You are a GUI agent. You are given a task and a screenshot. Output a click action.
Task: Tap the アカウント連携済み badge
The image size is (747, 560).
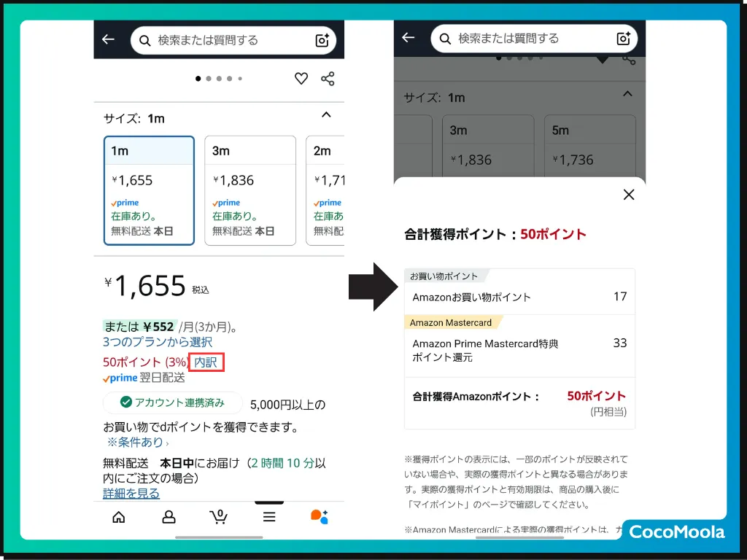click(172, 402)
